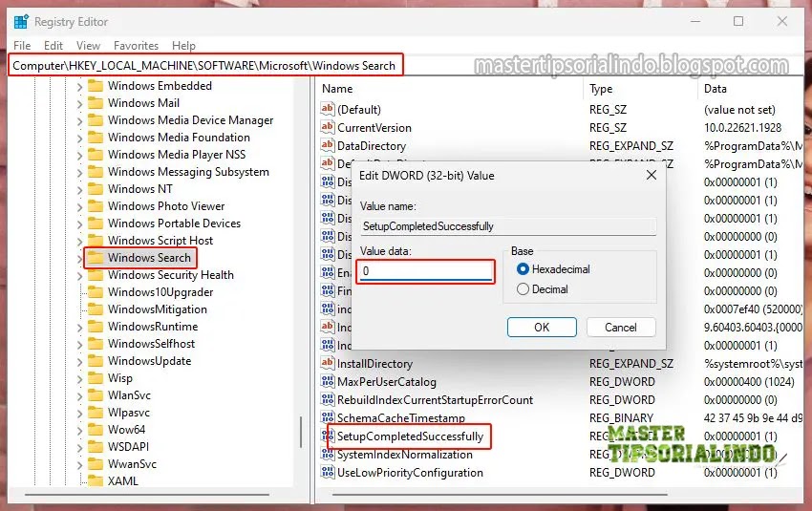Open the Favorites menu
The width and height of the screenshot is (812, 511).
[x=137, y=46]
